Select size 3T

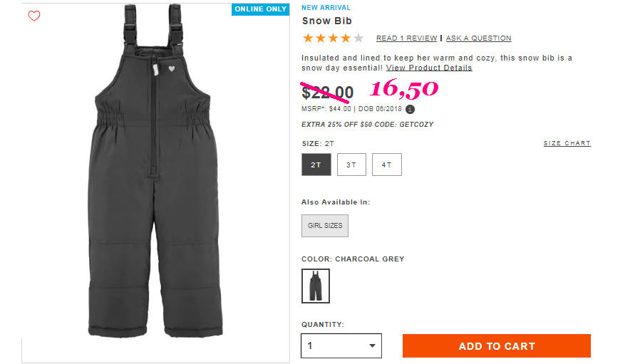[x=351, y=165]
